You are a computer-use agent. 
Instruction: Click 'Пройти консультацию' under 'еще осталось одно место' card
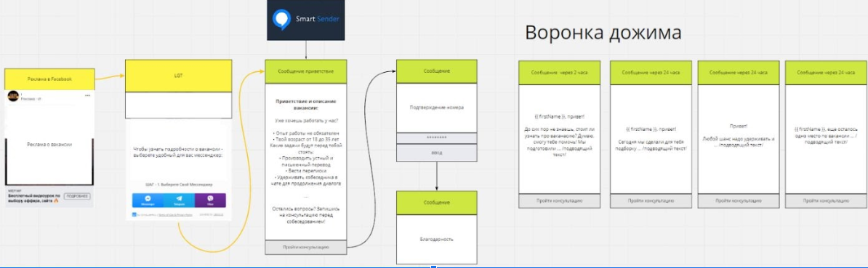[826, 200]
